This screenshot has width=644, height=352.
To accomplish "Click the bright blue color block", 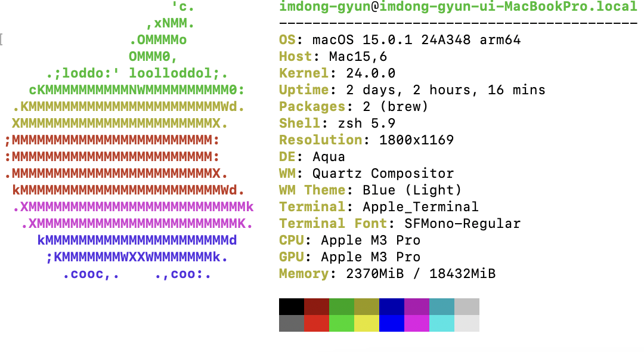I will (392, 323).
